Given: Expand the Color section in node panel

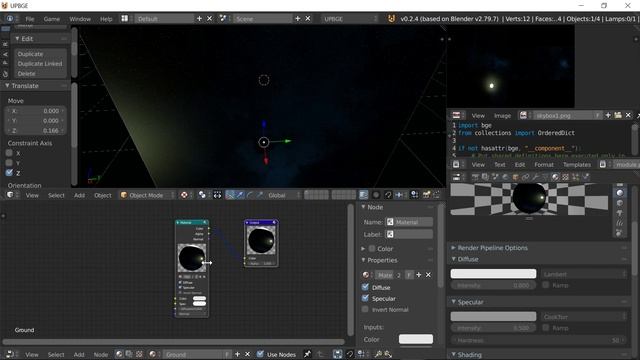Looking at the screenshot, I should [363, 248].
